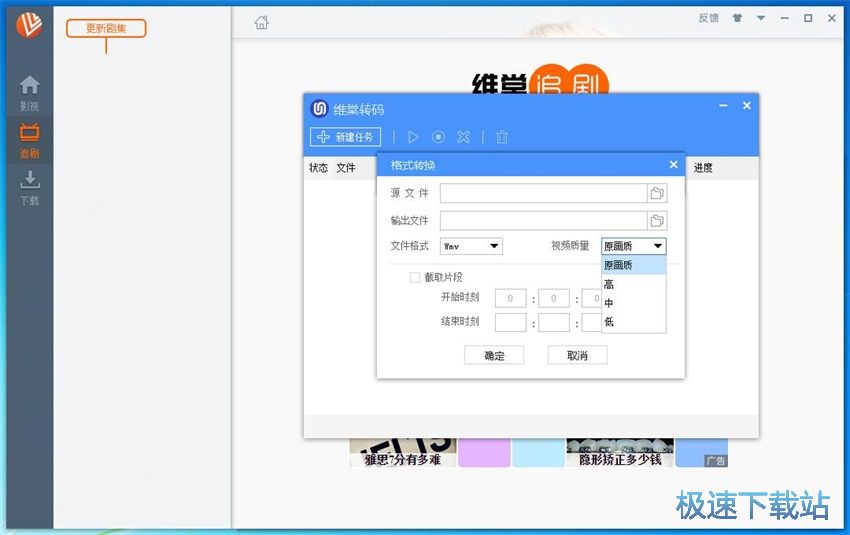
Task: Select 原画质 from the quality list
Action: pyautogui.click(x=634, y=265)
